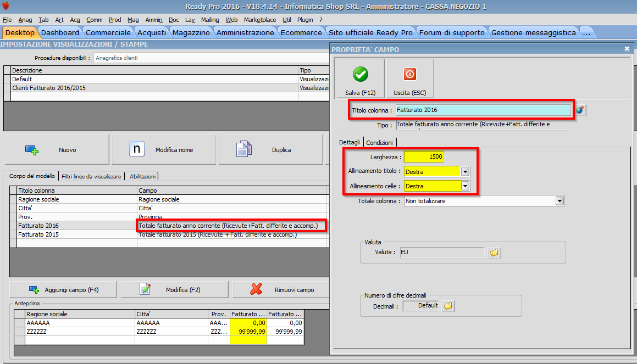This screenshot has width=637, height=364.
Task: Switch to the Commerciale tab
Action: click(x=108, y=32)
